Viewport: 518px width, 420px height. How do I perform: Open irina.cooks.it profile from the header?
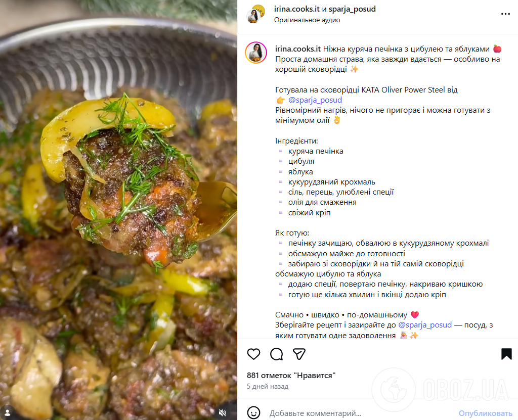297,9
